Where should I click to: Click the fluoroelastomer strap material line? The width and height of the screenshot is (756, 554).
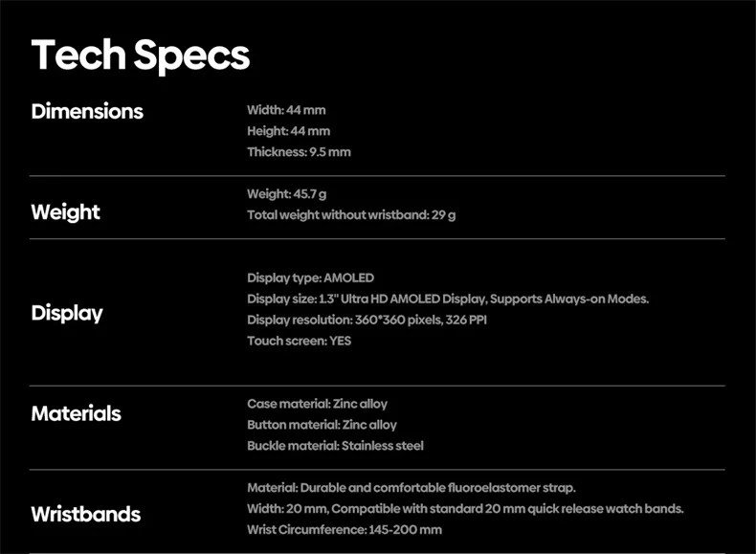click(411, 488)
